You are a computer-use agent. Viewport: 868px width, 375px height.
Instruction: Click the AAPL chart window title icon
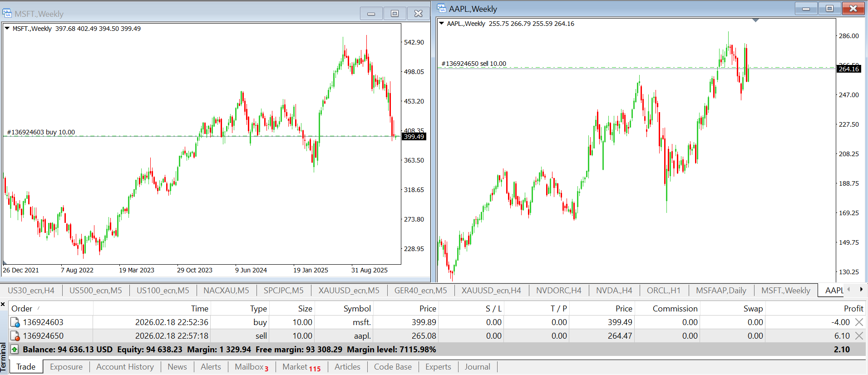(x=441, y=9)
